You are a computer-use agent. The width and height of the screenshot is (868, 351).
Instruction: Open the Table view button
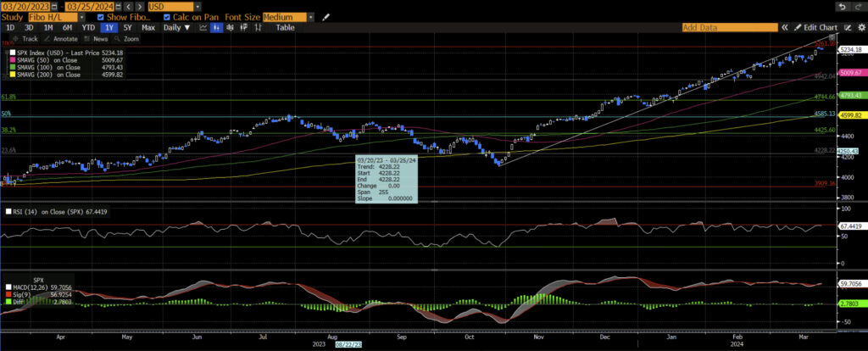click(285, 27)
